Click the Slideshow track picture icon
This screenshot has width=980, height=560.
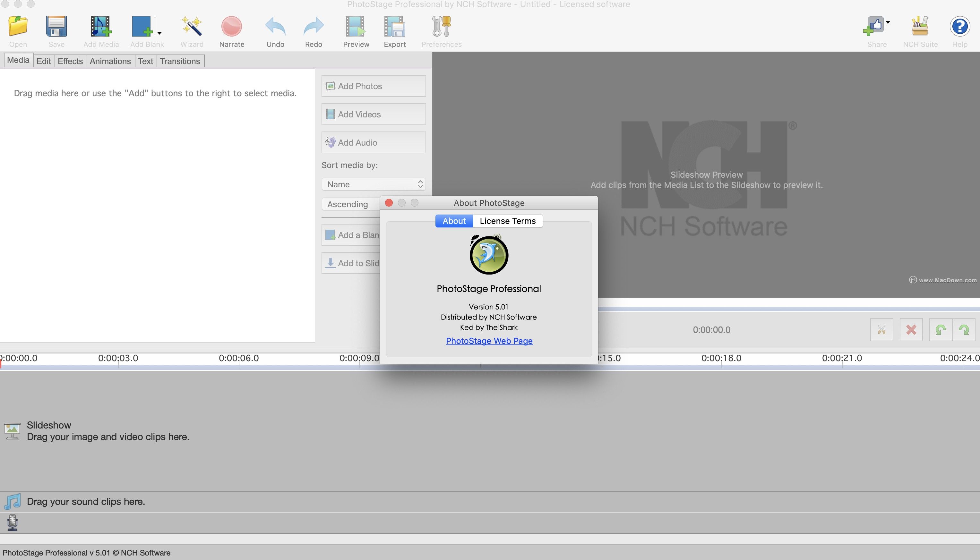click(12, 431)
